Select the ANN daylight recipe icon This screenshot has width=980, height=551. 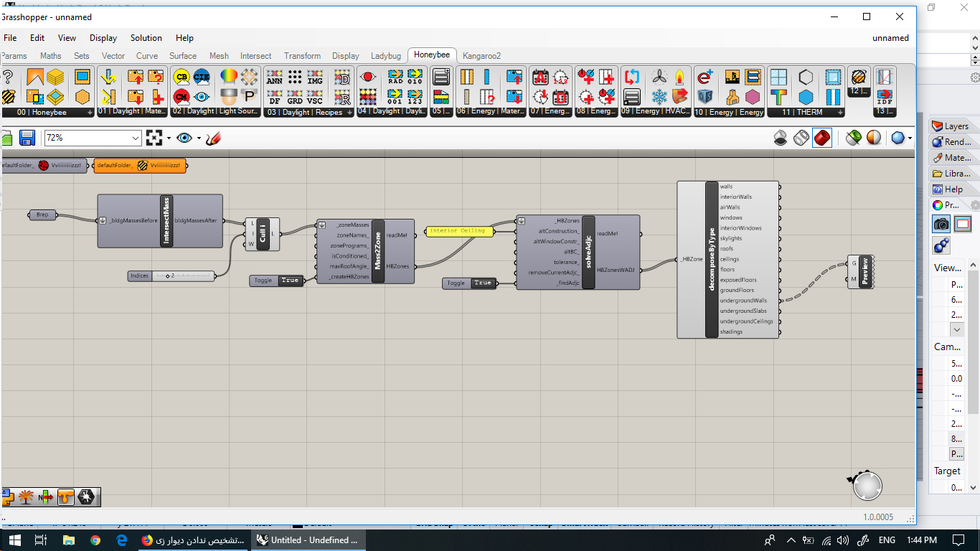[x=274, y=77]
